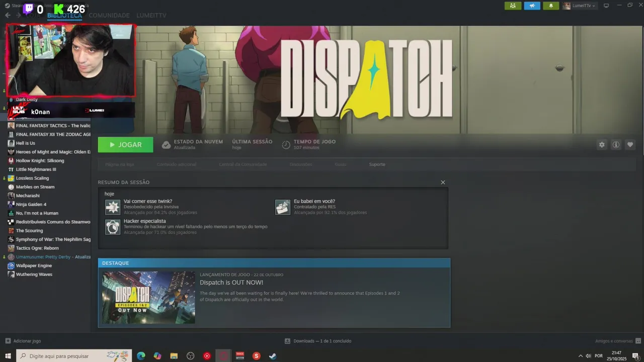Image resolution: width=644 pixels, height=362 pixels.
Task: Open the Downloads status bar entry
Action: coord(318,341)
